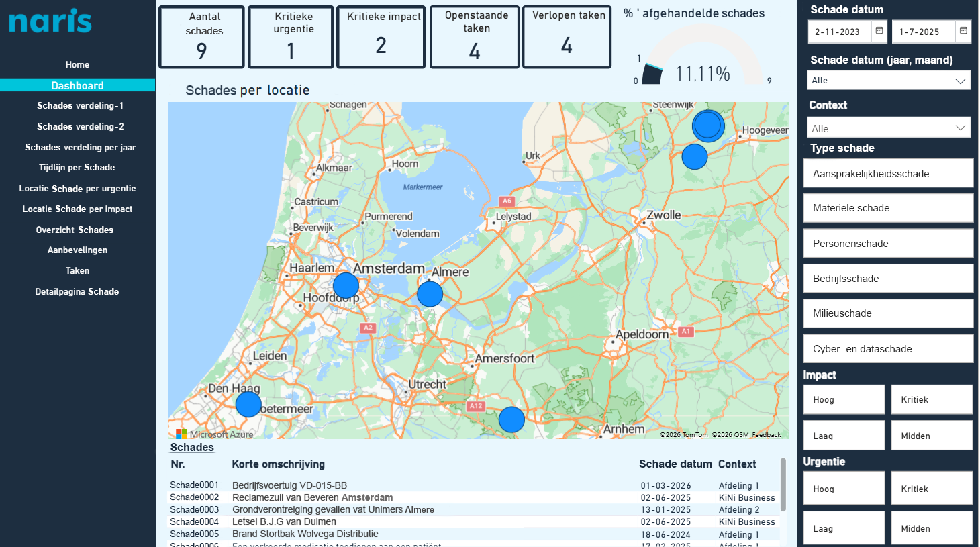Image resolution: width=980 pixels, height=547 pixels.
Task: Open Schades verdeling per jaar page
Action: (x=80, y=147)
